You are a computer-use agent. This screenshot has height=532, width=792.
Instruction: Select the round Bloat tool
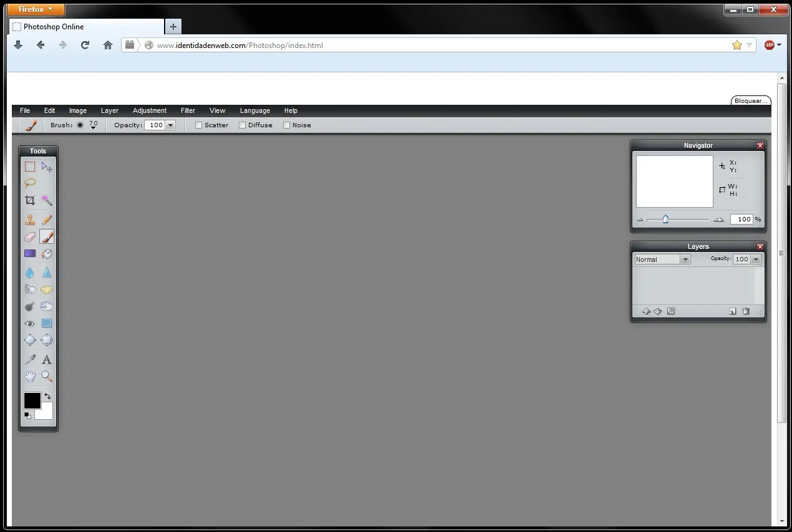pos(29,340)
